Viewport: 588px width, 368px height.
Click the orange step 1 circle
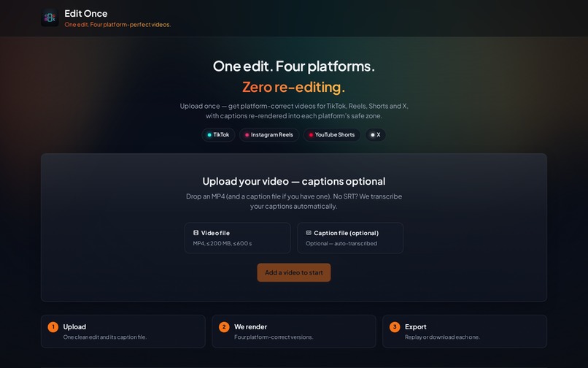coord(53,327)
